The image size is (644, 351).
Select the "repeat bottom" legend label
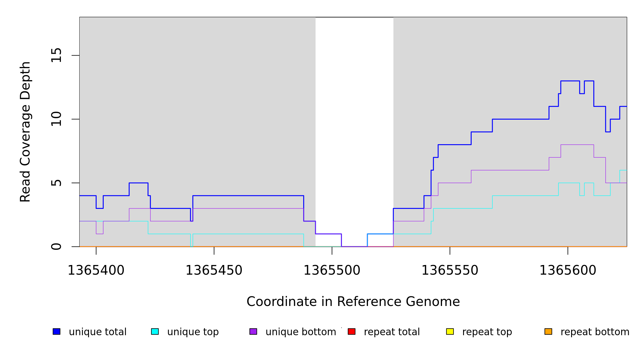(x=595, y=332)
